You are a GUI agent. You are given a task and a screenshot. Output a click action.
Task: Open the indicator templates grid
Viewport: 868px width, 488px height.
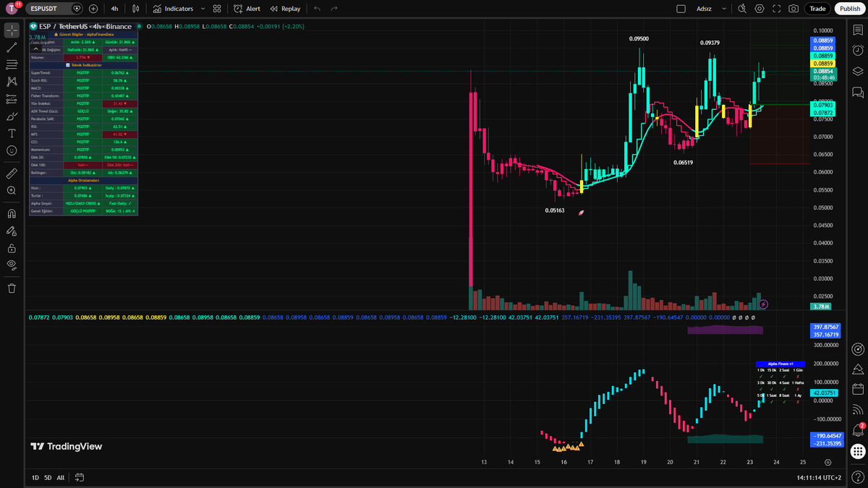point(217,9)
